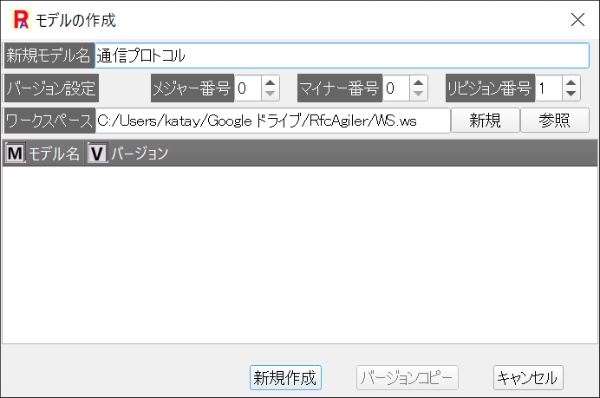600x398 pixels.
Task: Decrease the マイナー番号 value with the down arrow
Action: (418, 94)
